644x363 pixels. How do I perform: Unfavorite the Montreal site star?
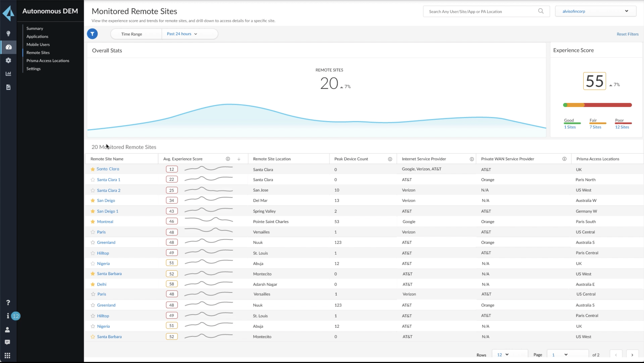coord(93,222)
